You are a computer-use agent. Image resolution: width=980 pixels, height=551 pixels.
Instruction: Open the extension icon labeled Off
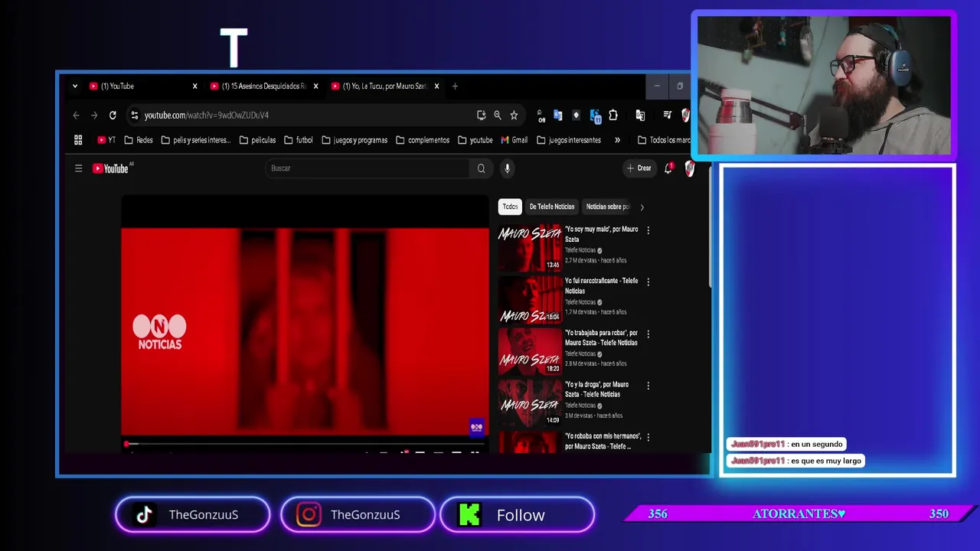(541, 116)
